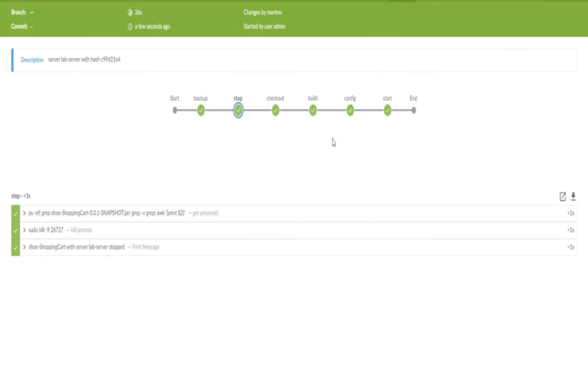Click the 'build' stage label text
The image size is (588, 368).
[312, 98]
